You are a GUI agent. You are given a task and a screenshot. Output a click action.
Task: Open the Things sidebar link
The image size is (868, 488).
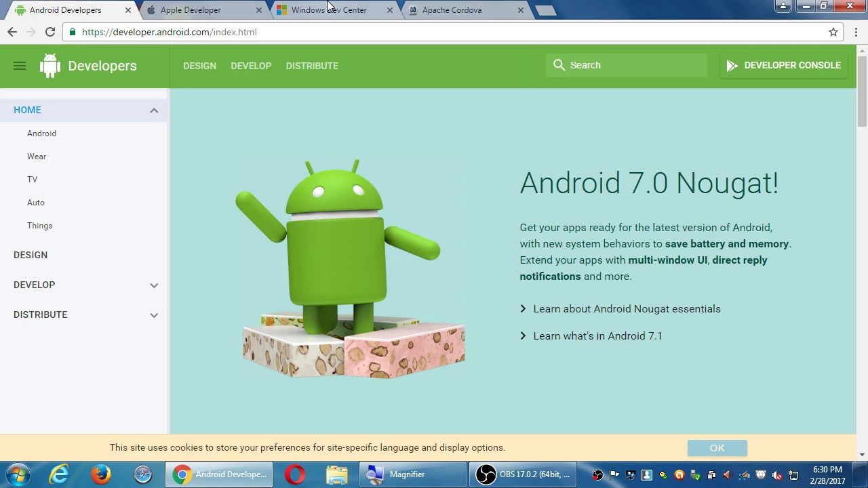tap(39, 226)
